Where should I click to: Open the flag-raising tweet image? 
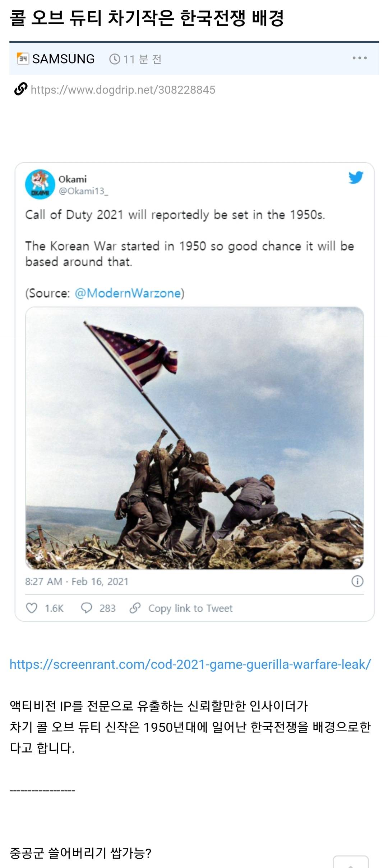194,438
